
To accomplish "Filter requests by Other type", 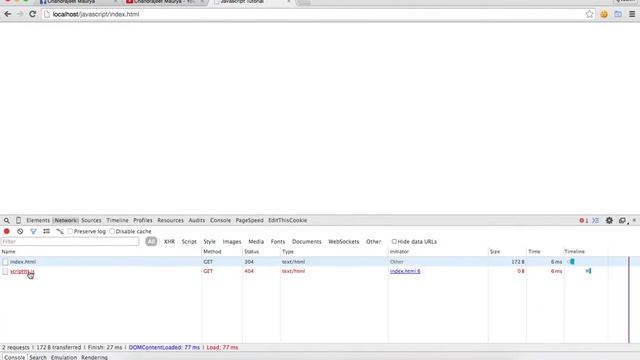I will click(373, 242).
